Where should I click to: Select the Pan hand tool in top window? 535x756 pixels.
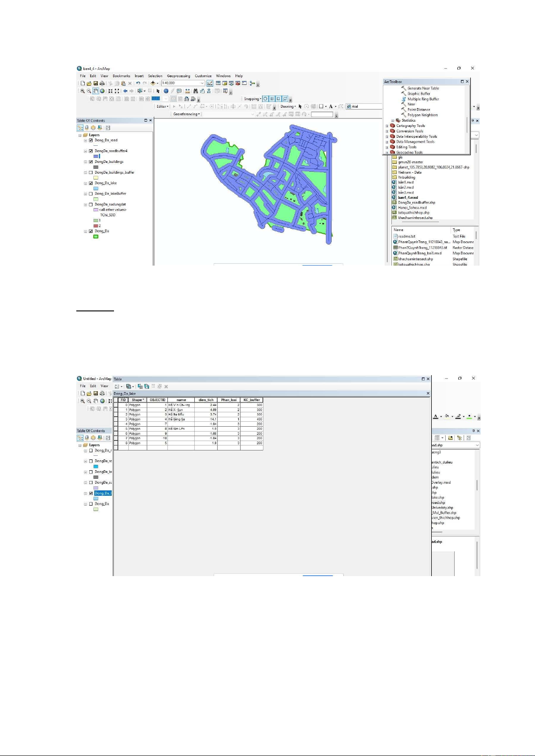point(96,91)
